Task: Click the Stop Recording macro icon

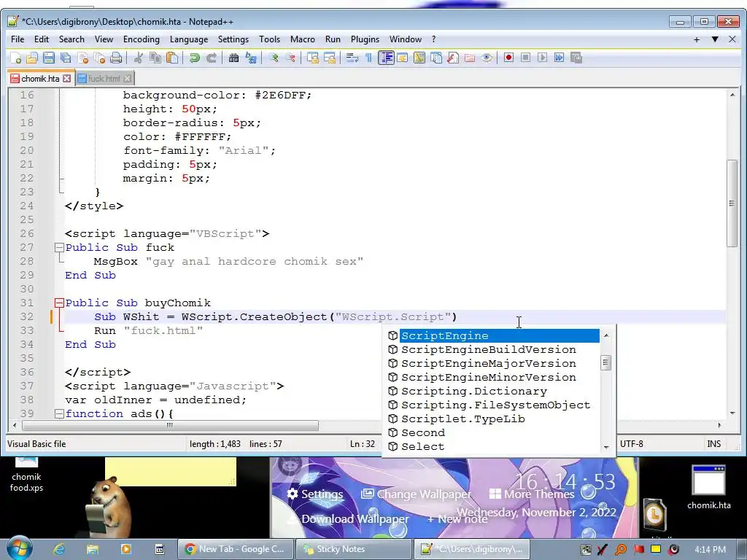Action: tap(525, 58)
